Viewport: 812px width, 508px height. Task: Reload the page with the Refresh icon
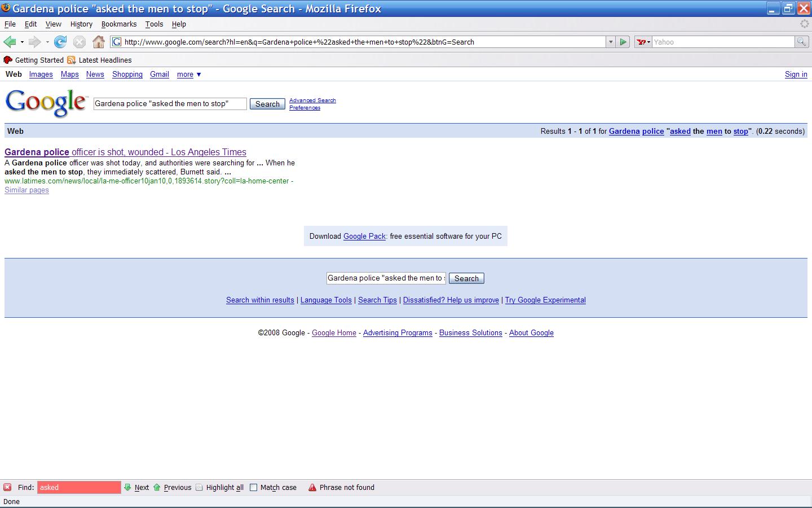[60, 42]
